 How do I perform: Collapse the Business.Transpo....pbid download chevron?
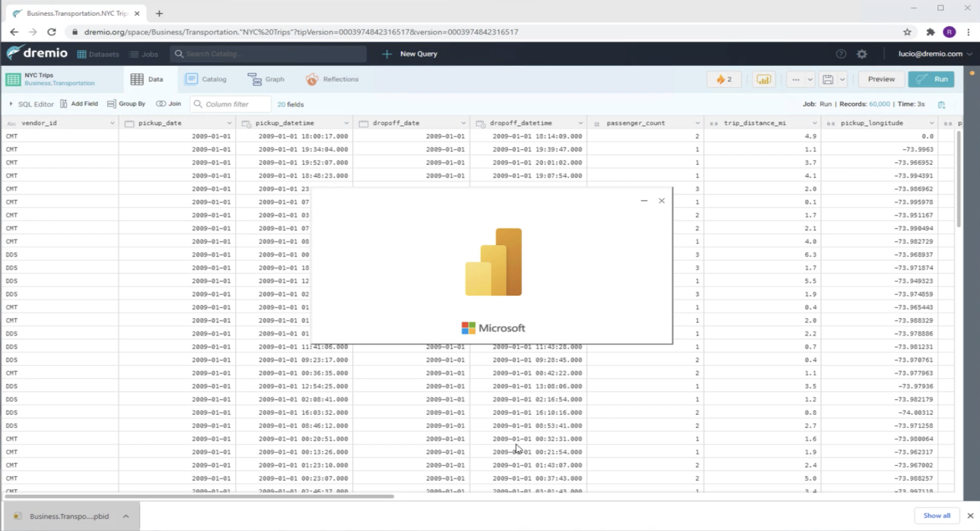(x=126, y=516)
